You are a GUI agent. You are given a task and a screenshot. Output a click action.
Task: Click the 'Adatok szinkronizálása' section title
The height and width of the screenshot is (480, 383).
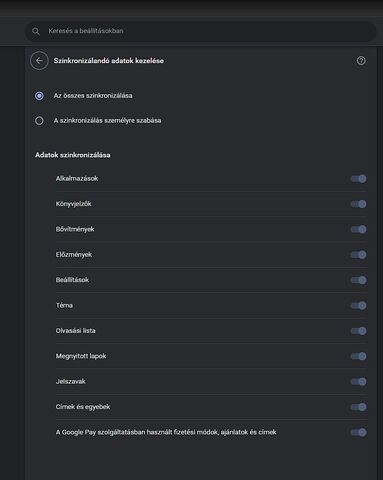pyautogui.click(x=73, y=155)
